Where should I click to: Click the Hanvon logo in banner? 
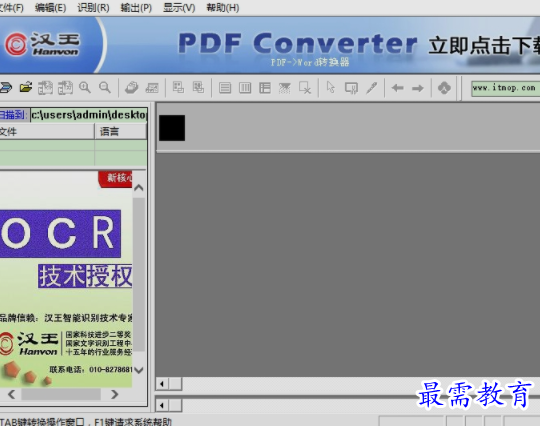click(42, 44)
